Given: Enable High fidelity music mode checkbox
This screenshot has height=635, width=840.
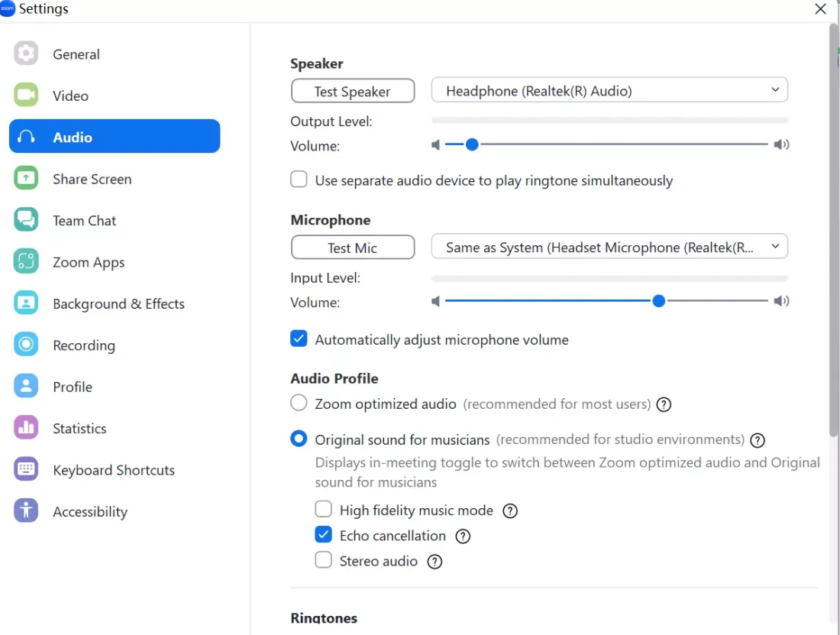Looking at the screenshot, I should 324,509.
